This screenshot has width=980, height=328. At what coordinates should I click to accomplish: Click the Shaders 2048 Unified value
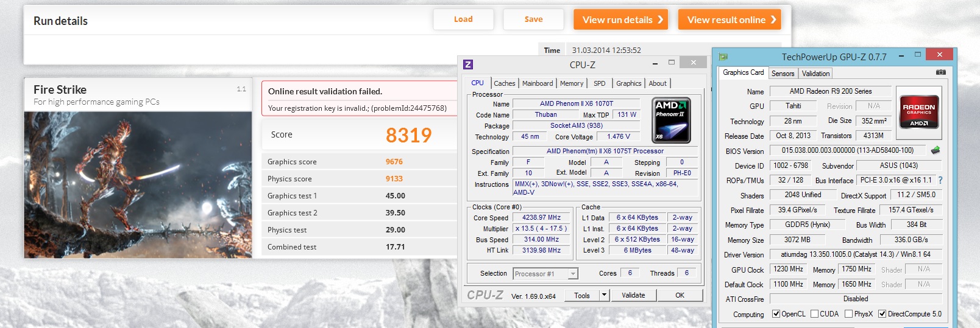coord(802,195)
